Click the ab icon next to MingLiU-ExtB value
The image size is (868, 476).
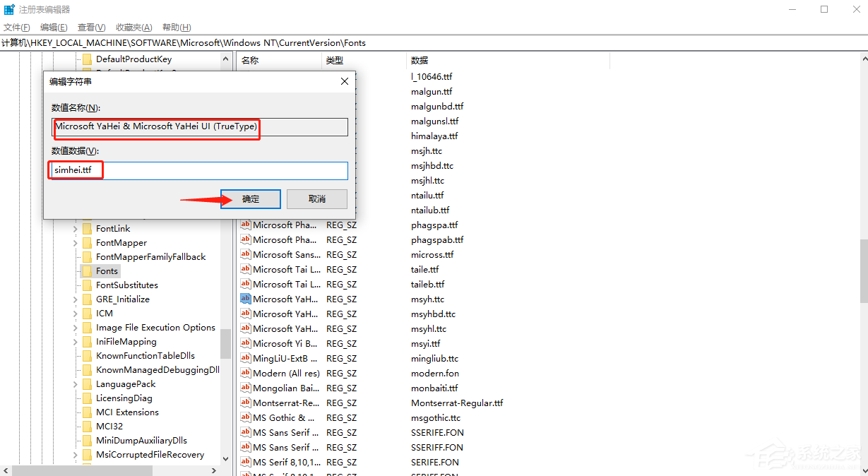(245, 358)
